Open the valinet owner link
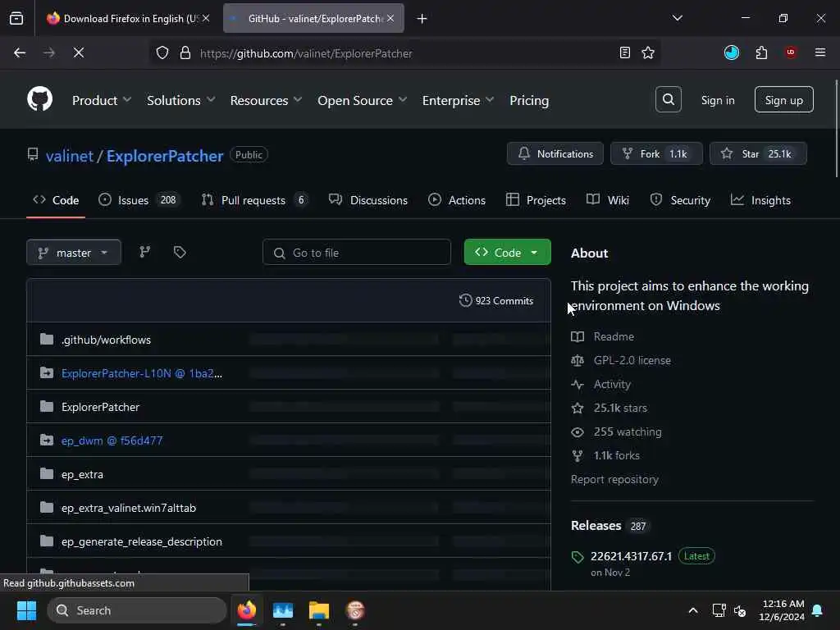 pyautogui.click(x=70, y=156)
